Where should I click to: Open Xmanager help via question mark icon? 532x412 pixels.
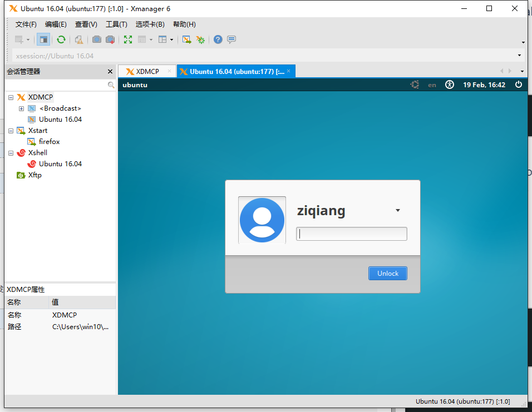click(x=218, y=39)
